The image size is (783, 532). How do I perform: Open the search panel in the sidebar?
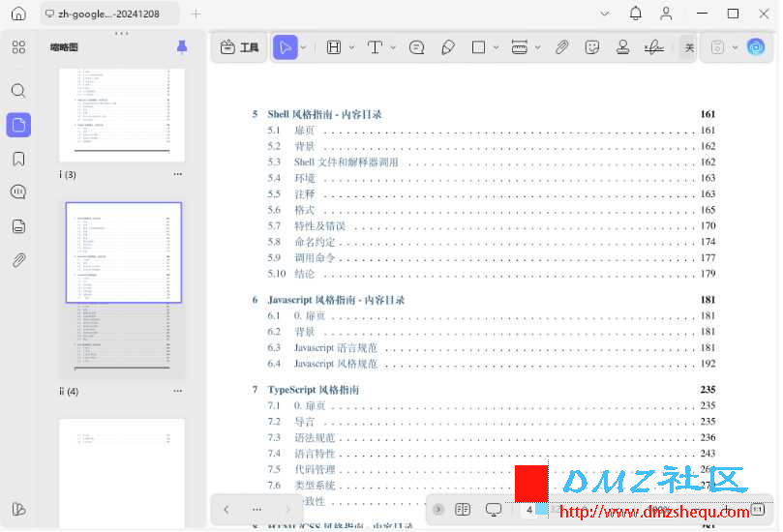coord(18,91)
